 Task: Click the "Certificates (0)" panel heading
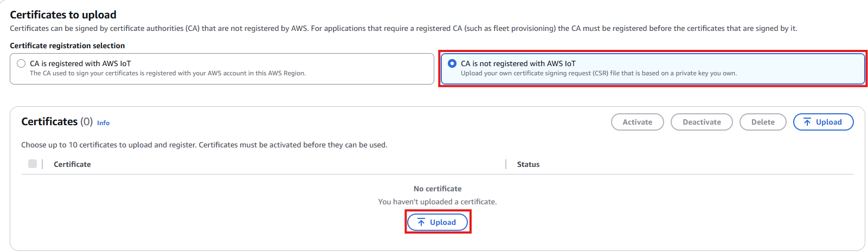coord(57,122)
